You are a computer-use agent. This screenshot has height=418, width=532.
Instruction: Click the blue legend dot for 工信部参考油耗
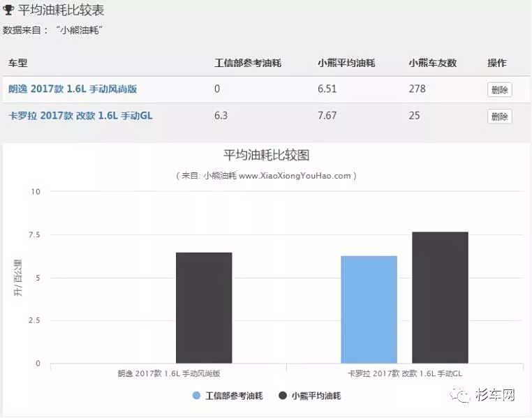[196, 396]
